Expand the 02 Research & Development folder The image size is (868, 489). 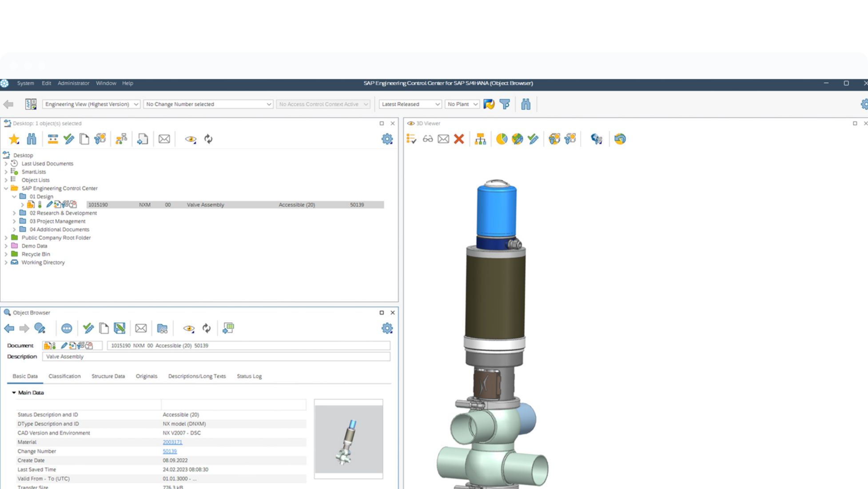14,213
